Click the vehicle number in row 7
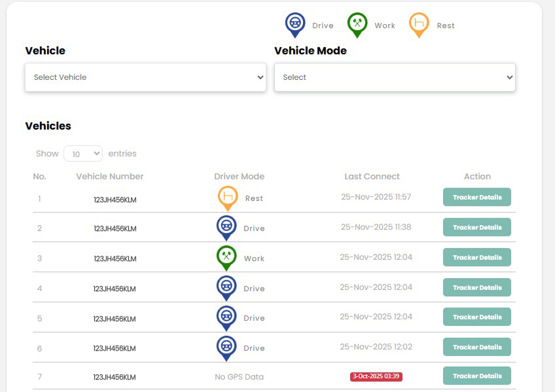The height and width of the screenshot is (392, 555). tap(115, 377)
